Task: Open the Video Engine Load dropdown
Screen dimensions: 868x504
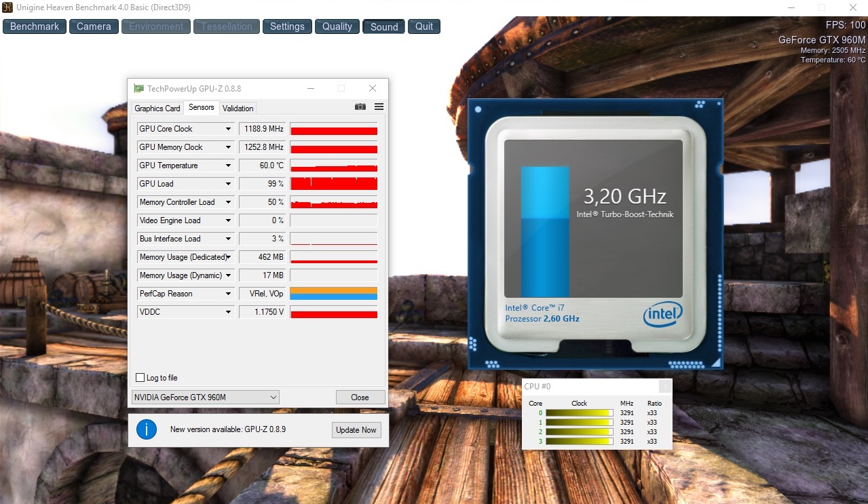Action: tap(228, 220)
